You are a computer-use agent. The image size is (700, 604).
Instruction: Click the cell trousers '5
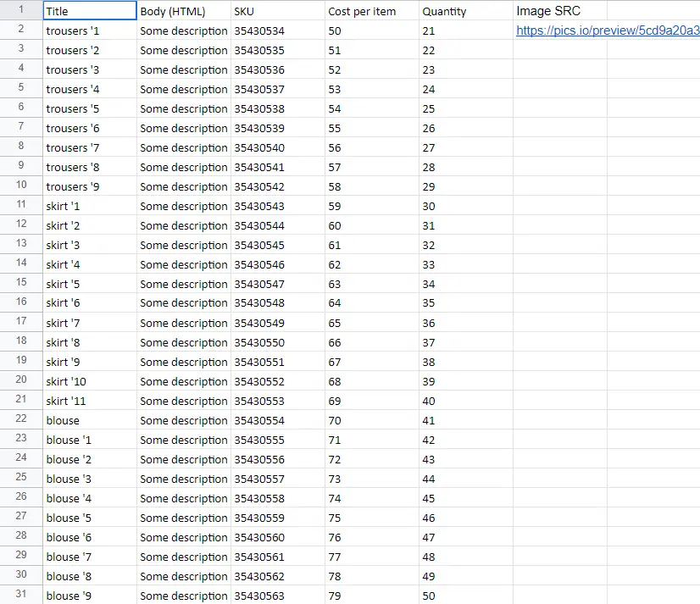(x=90, y=108)
